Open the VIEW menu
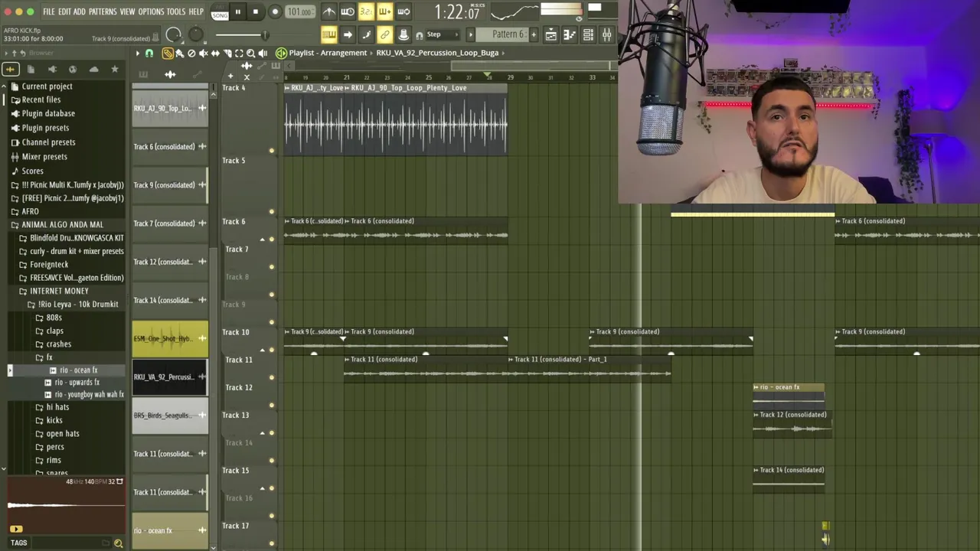The image size is (980, 551). click(127, 11)
